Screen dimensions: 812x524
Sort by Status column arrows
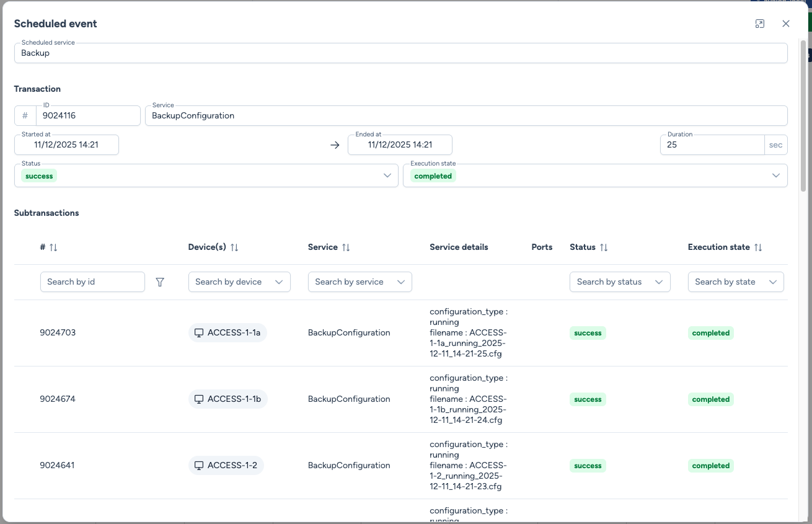(604, 247)
